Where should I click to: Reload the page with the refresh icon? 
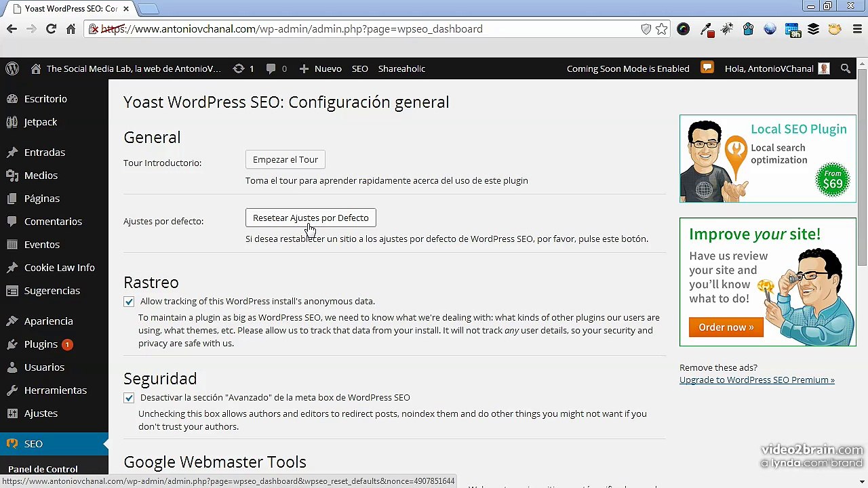51,29
